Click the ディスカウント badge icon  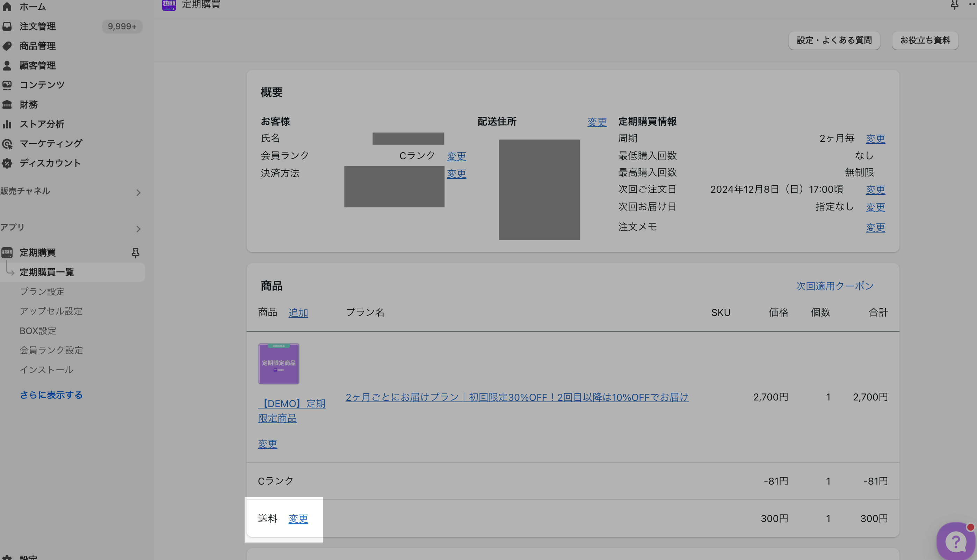point(7,163)
